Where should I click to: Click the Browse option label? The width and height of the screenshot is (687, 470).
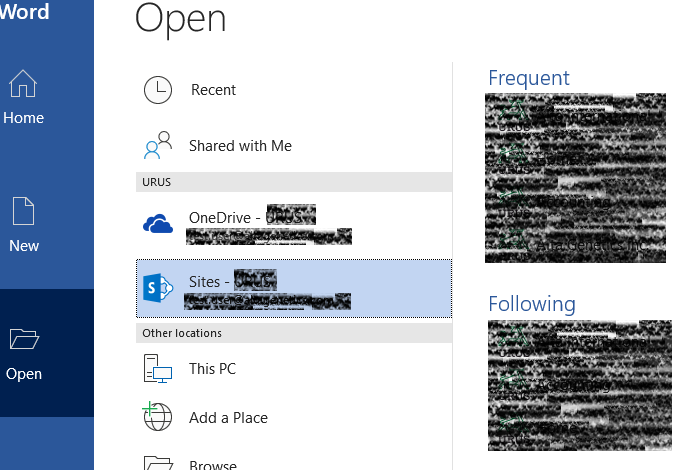click(x=213, y=464)
